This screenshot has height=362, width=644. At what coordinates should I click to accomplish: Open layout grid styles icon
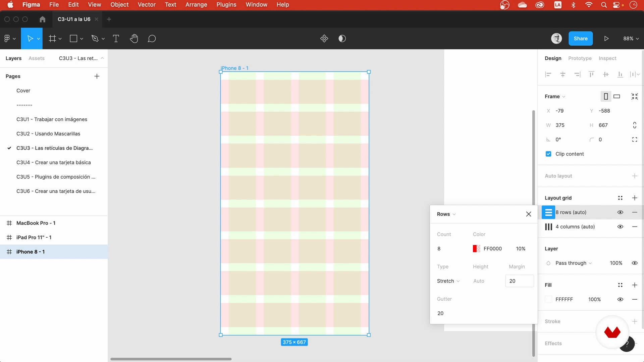click(x=620, y=198)
